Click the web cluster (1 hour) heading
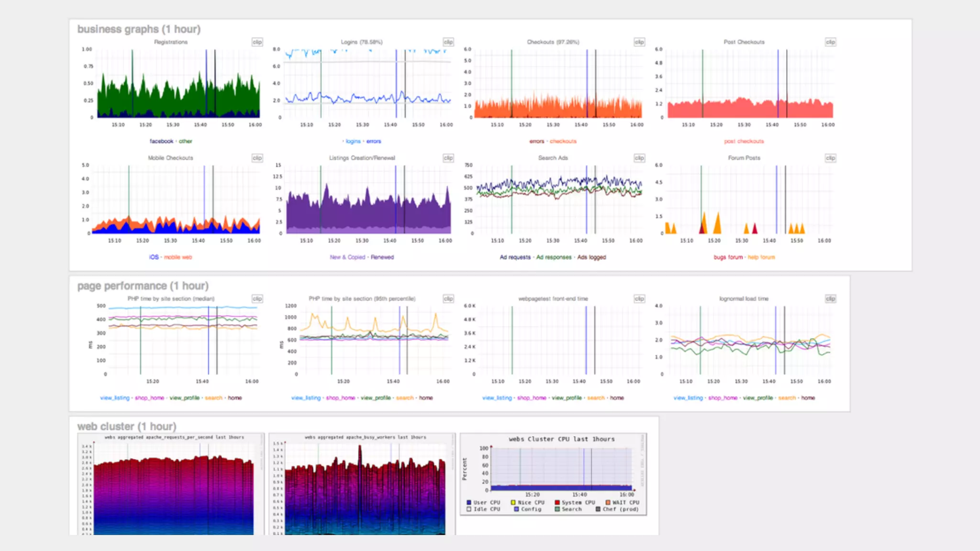Screen dimensions: 980x551 point(127,426)
